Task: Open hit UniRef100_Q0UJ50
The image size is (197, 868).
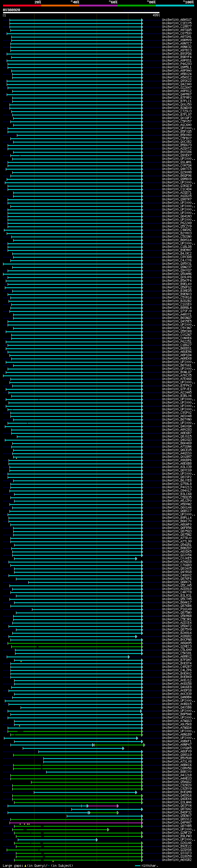Action: point(177,104)
